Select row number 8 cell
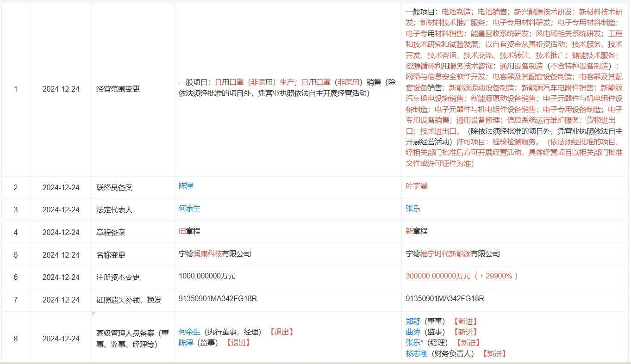 click(x=16, y=339)
